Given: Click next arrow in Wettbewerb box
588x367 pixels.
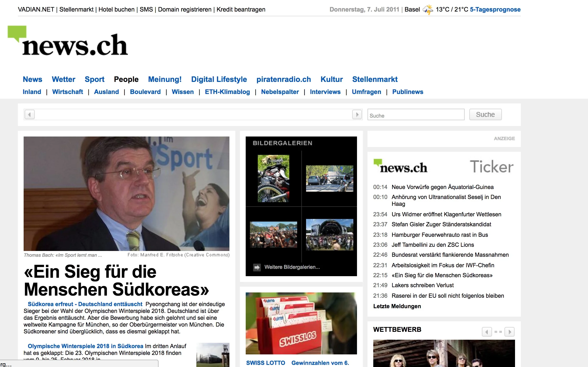Looking at the screenshot, I should (x=510, y=332).
